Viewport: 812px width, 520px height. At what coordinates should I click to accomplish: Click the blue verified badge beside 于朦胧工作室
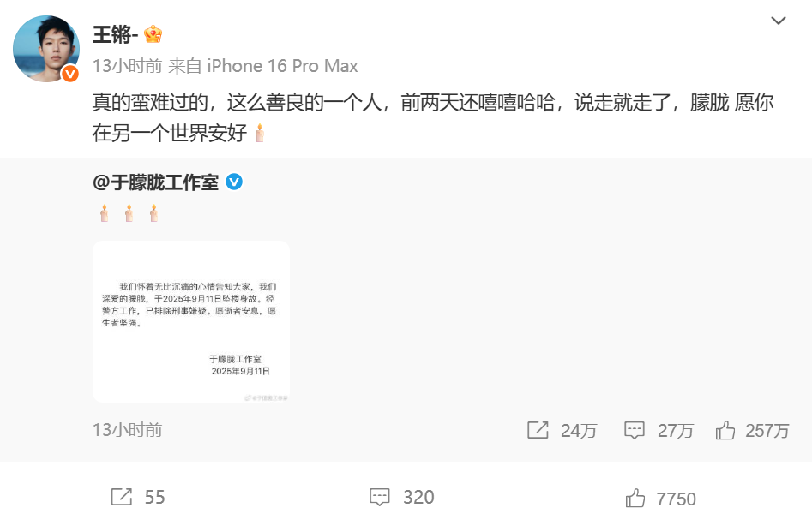pos(234,182)
